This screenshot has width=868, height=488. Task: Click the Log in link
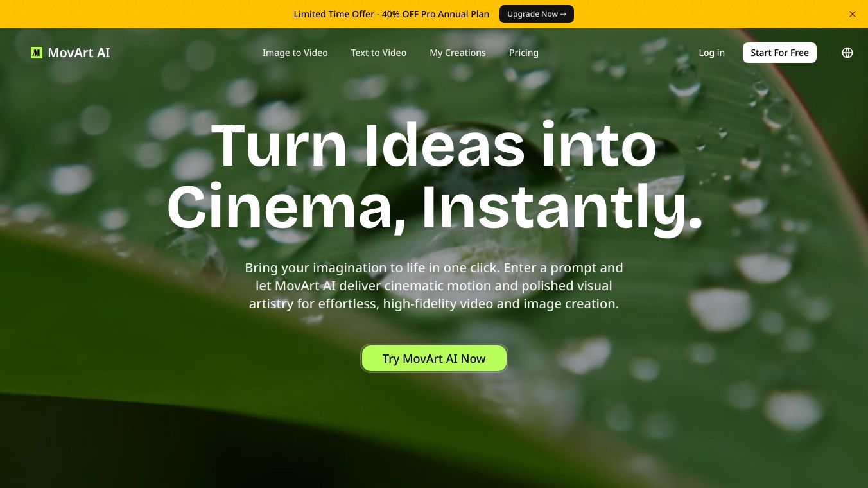pos(711,53)
